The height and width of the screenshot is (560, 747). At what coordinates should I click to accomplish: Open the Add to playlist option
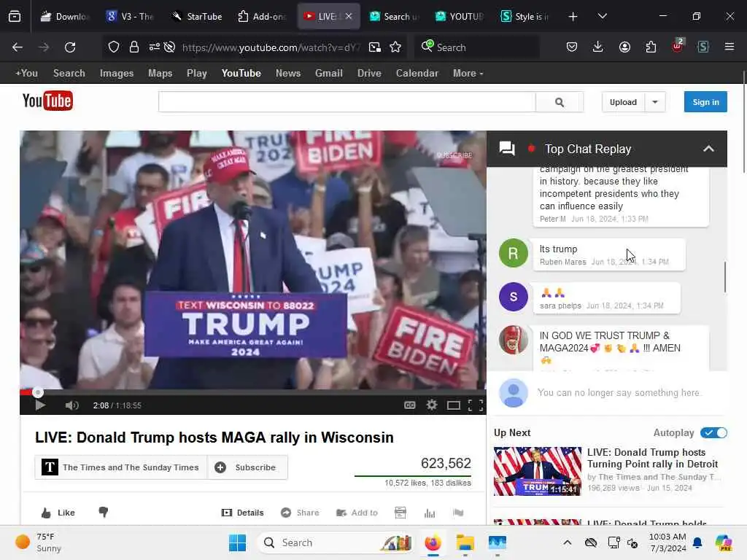click(357, 513)
